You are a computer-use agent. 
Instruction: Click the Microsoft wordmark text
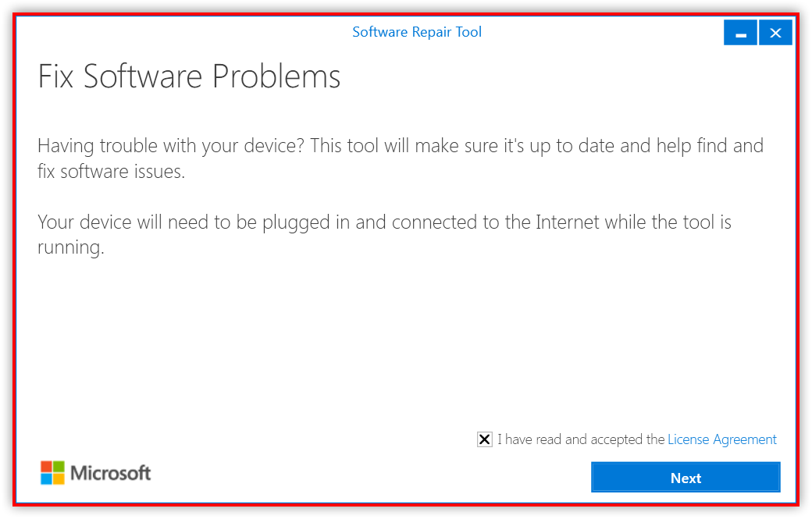coord(110,473)
